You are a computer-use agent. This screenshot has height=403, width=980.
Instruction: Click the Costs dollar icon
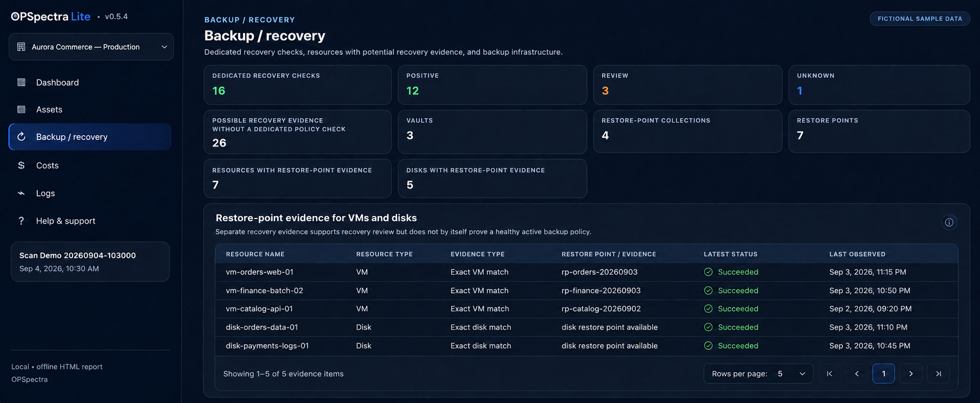21,165
